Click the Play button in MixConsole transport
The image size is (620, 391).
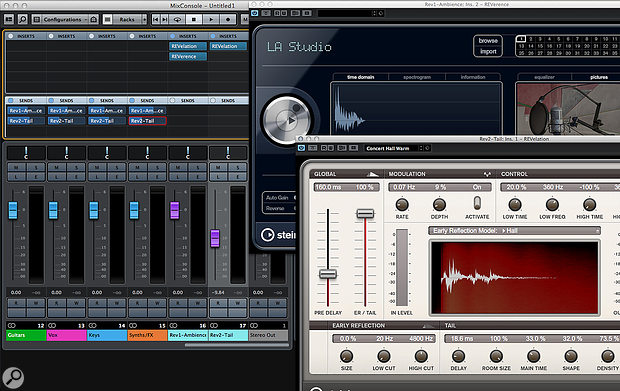click(211, 19)
